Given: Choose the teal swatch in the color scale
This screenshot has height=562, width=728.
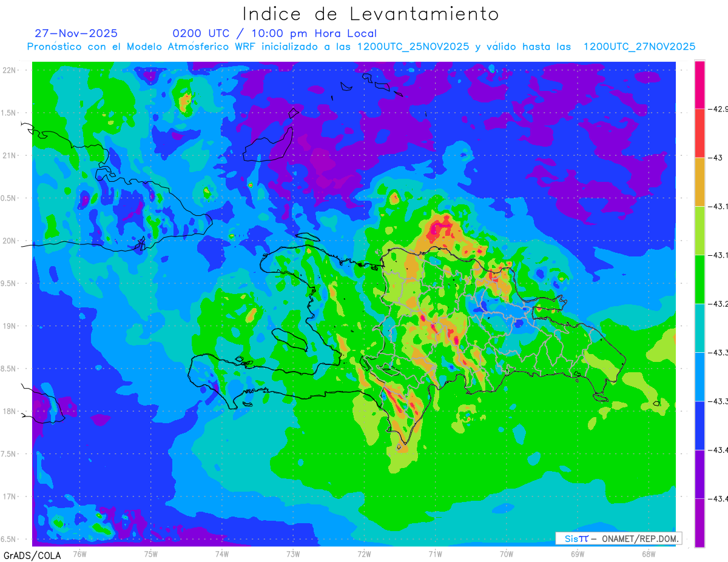Looking at the screenshot, I should [699, 328].
